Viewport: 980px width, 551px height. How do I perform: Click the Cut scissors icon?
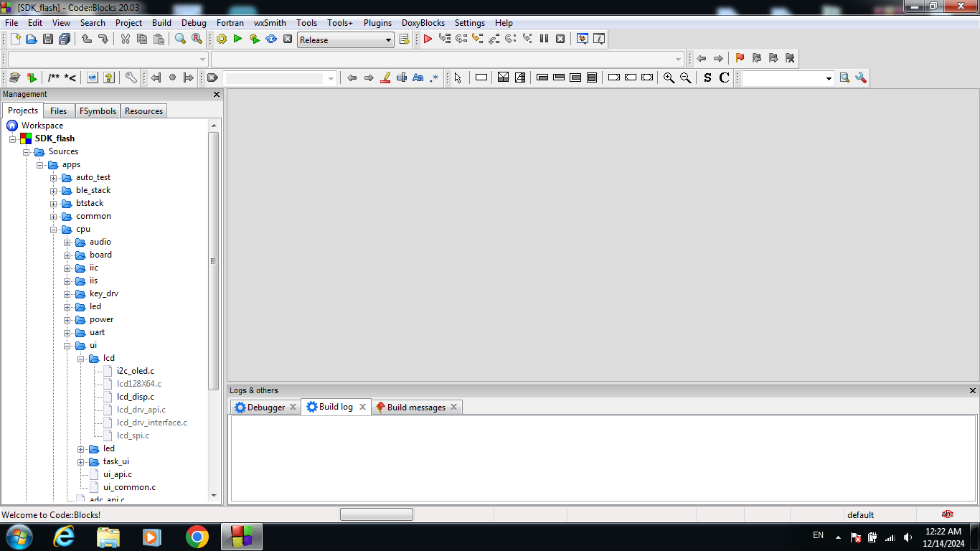click(125, 39)
